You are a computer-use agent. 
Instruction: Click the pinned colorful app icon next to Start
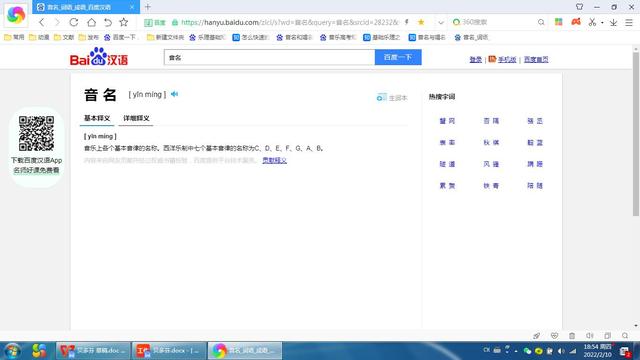39,351
